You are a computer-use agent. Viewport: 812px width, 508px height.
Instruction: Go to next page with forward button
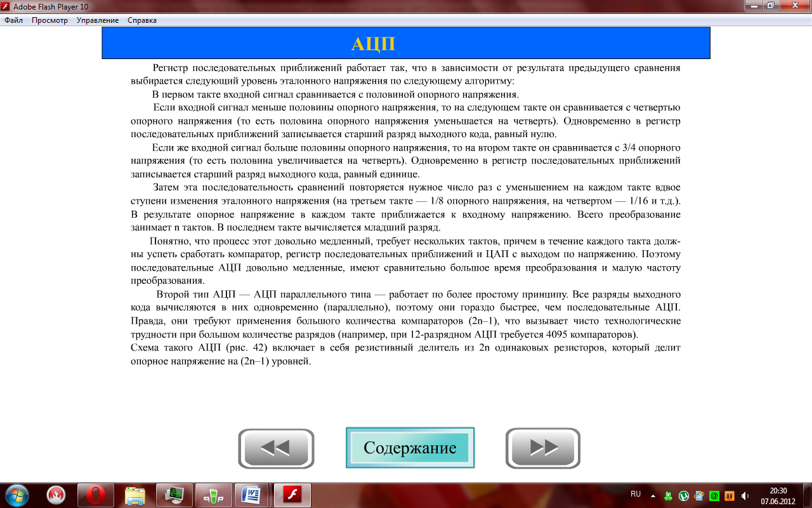coord(543,448)
